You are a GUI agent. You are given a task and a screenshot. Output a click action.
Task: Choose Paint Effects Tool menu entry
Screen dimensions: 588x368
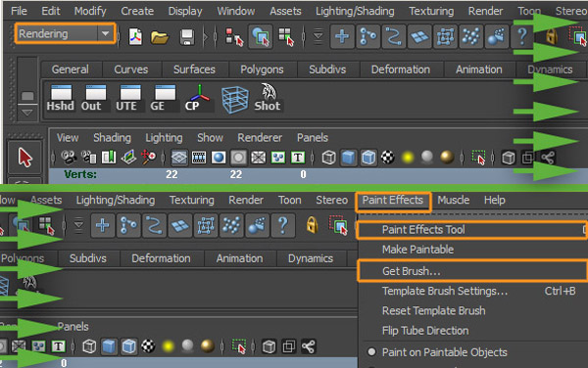click(x=472, y=229)
